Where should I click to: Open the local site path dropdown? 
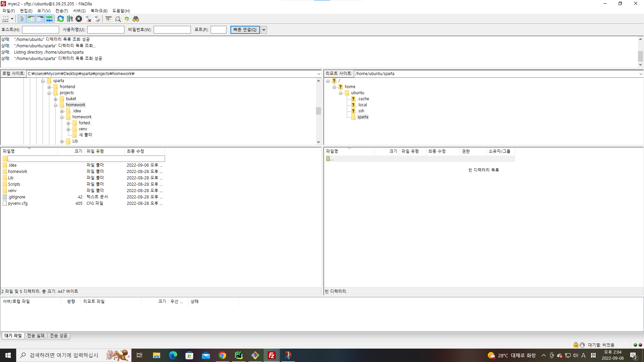[x=319, y=74]
